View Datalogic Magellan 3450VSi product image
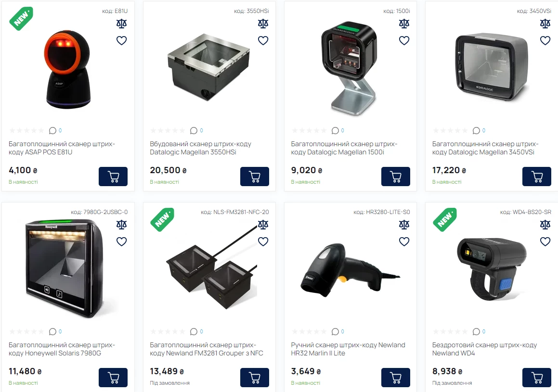This screenshot has height=392, width=558. point(492,67)
